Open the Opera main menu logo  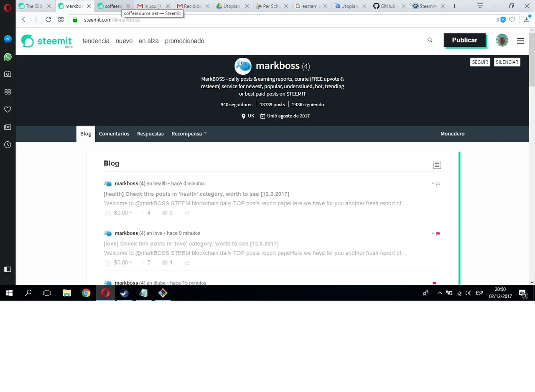(x=8, y=7)
